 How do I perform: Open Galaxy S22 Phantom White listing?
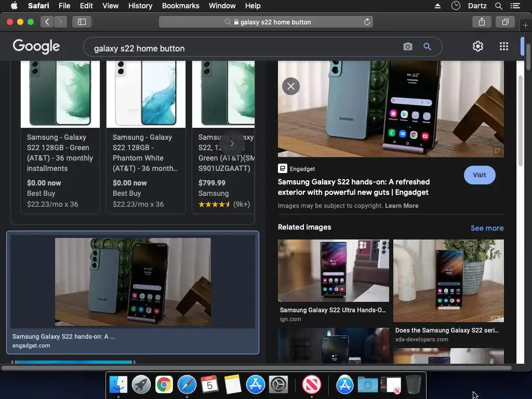[x=146, y=137]
